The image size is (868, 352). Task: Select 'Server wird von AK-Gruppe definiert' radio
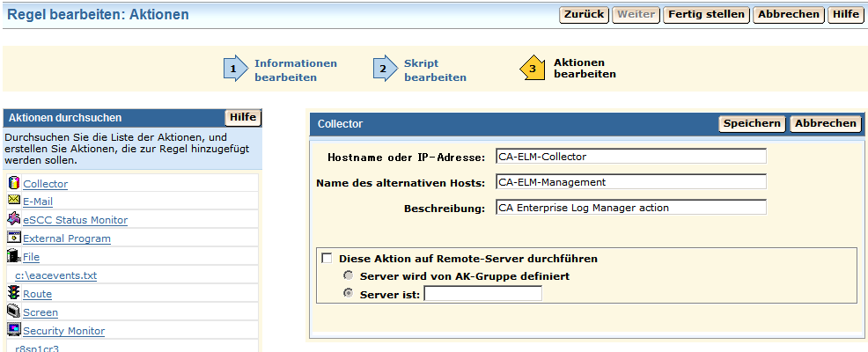click(x=349, y=275)
